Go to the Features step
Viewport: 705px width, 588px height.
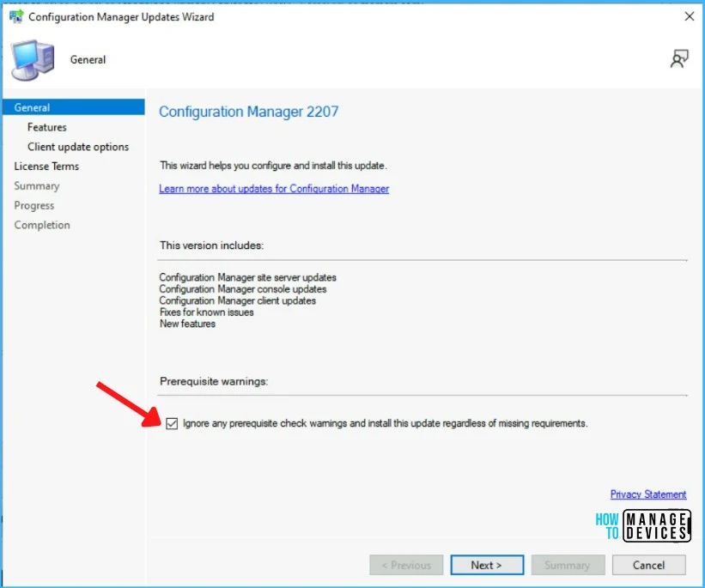tap(46, 127)
